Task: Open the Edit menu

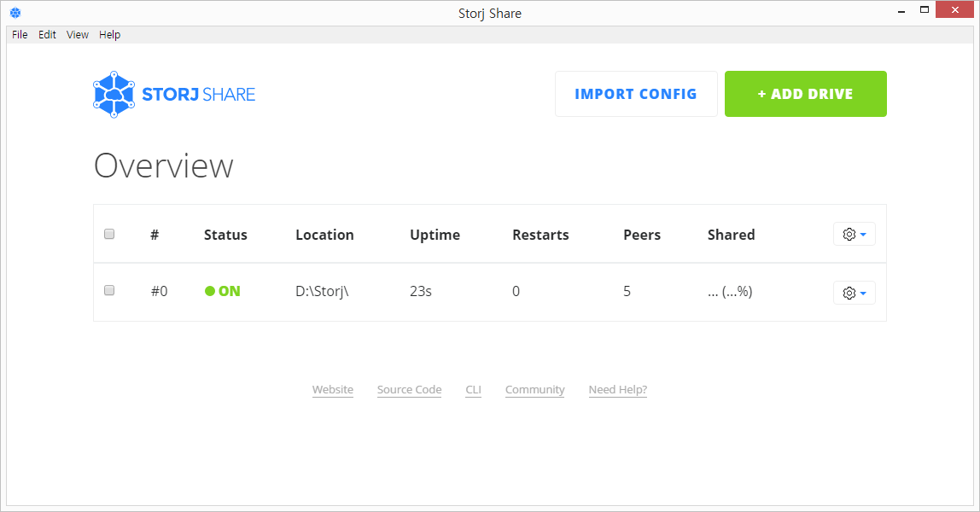Action: pyautogui.click(x=48, y=34)
